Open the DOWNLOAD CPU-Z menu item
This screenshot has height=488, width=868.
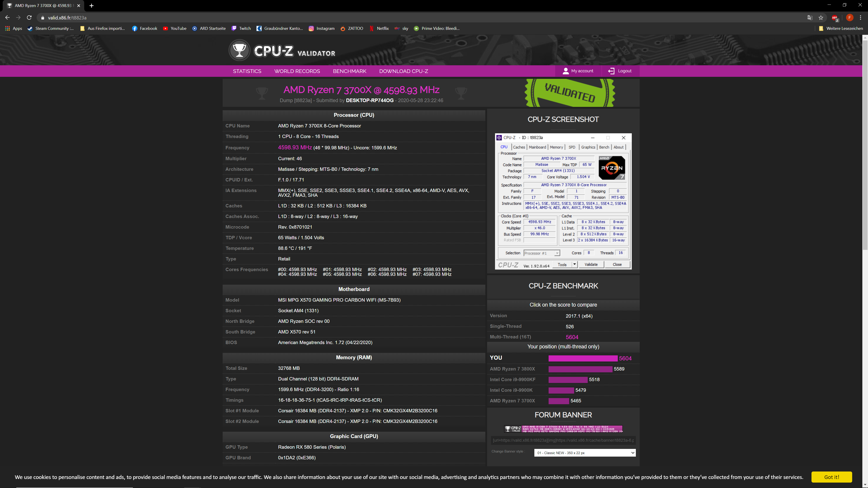point(403,71)
